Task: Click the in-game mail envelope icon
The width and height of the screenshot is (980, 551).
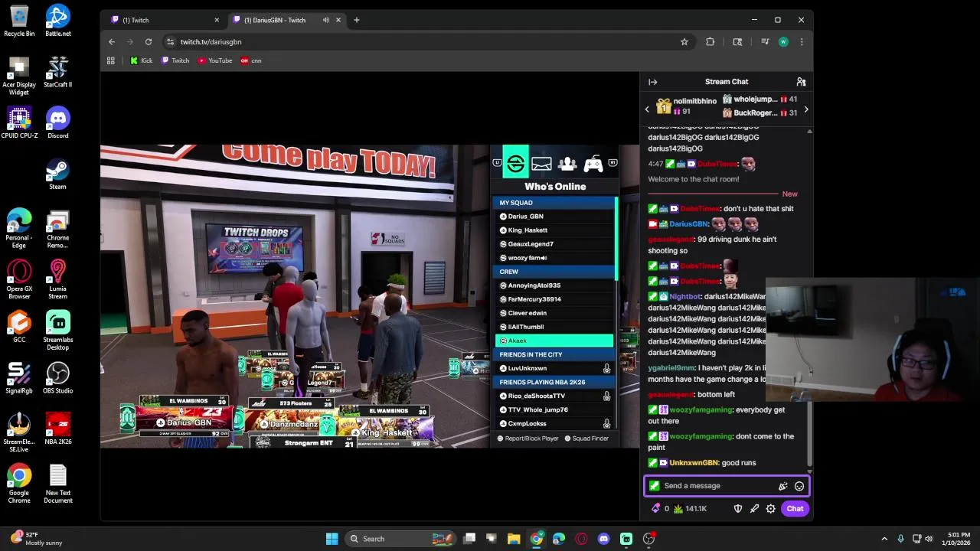Action: pyautogui.click(x=541, y=163)
